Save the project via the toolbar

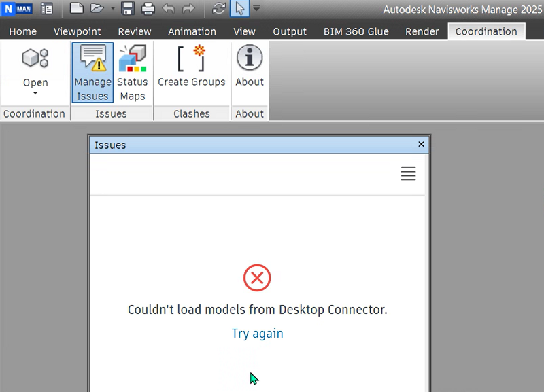[x=127, y=9]
